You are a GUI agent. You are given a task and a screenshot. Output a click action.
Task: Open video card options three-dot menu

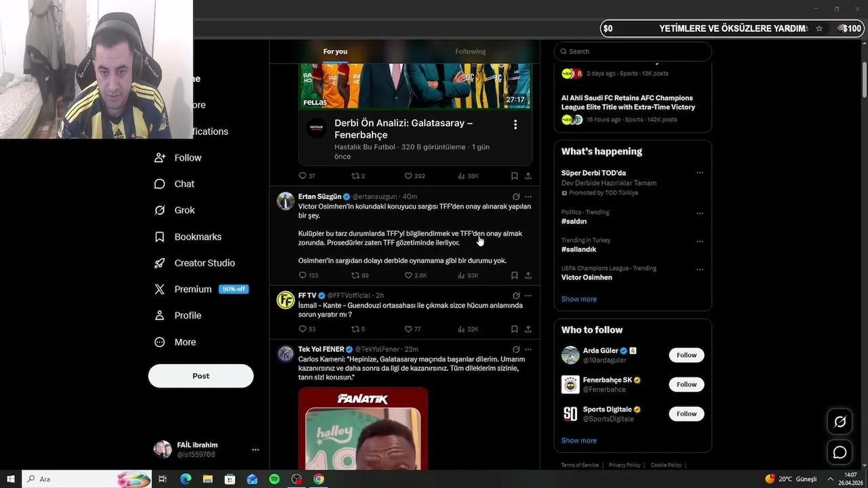(x=515, y=125)
